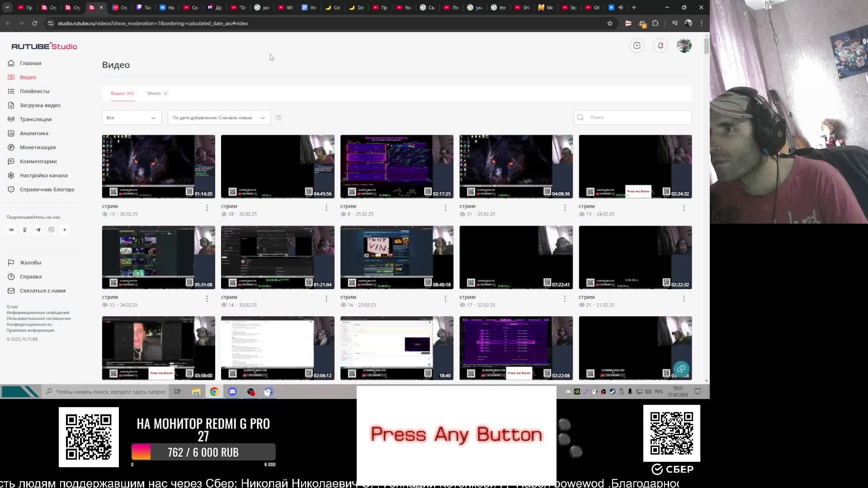Open three-dot menu for first стрим video
This screenshot has width=868, height=488.
click(207, 207)
